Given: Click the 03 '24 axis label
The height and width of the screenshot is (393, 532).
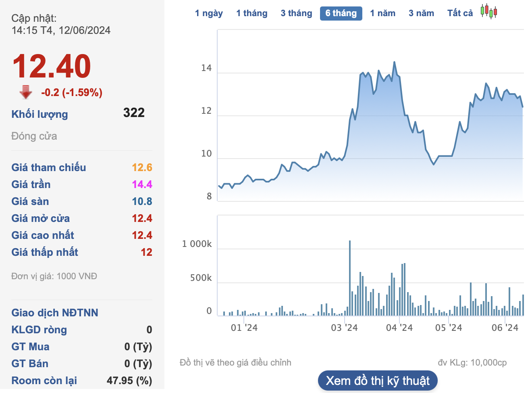Looking at the screenshot, I should tap(344, 328).
